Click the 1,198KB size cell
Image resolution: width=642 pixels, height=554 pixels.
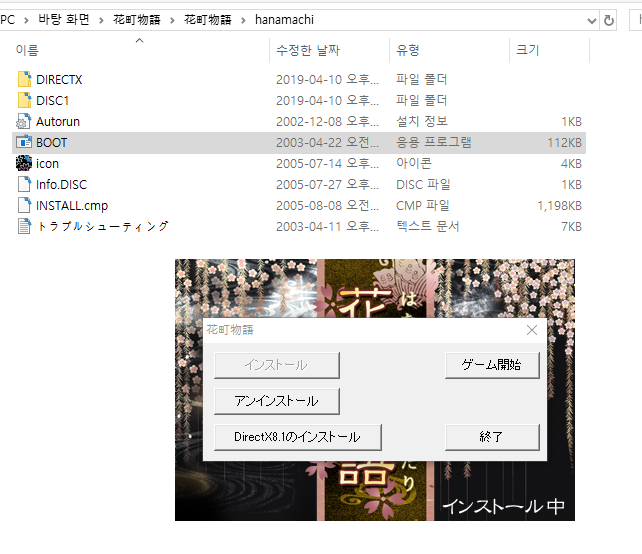pyautogui.click(x=559, y=205)
